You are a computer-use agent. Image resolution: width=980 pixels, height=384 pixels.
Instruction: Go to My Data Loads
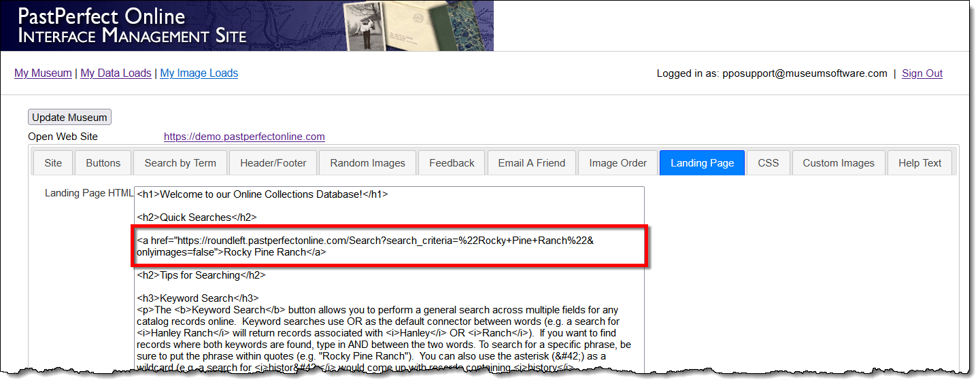click(116, 73)
